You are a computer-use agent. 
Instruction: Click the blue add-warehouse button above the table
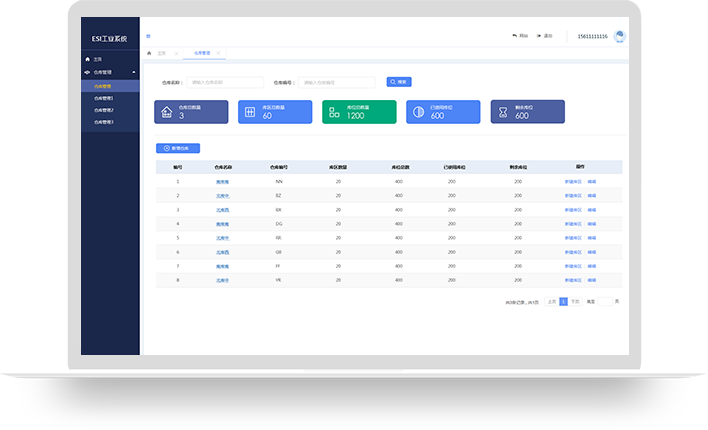pos(178,148)
